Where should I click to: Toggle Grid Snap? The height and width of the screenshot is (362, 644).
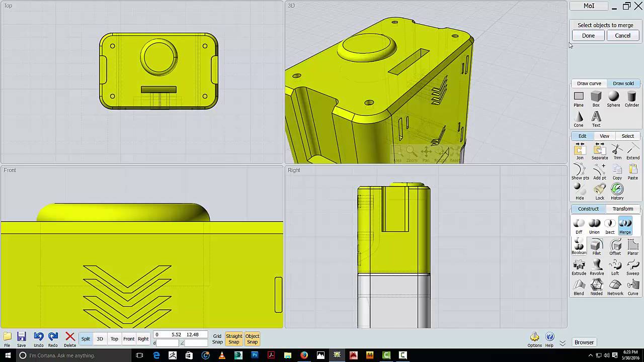pos(217,339)
